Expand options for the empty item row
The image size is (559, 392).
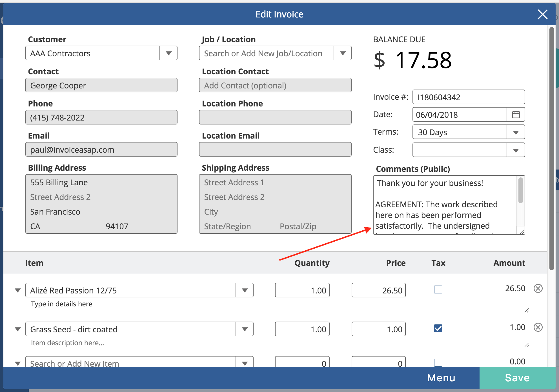18,363
